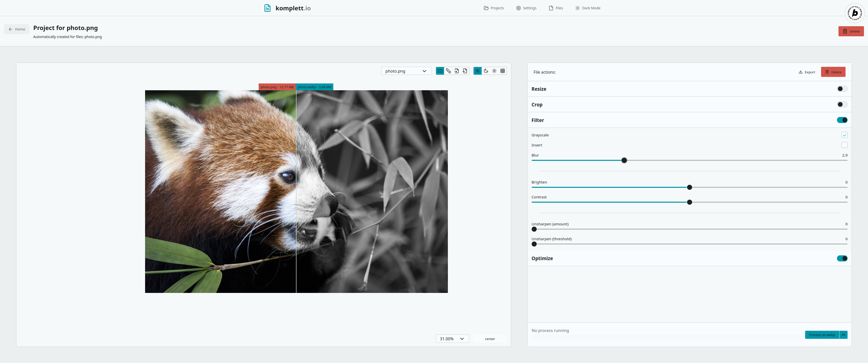Open the Projects menu item
This screenshot has width=868, height=363.
pos(494,8)
